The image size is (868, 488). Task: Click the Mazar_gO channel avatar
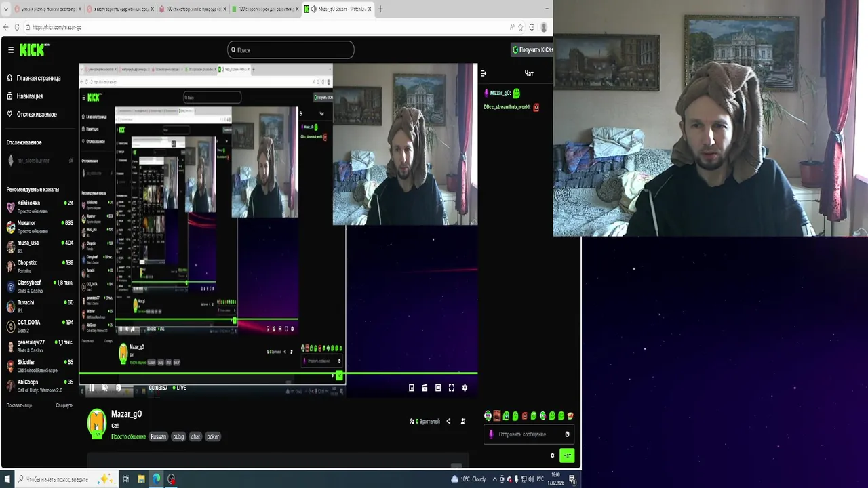97,423
